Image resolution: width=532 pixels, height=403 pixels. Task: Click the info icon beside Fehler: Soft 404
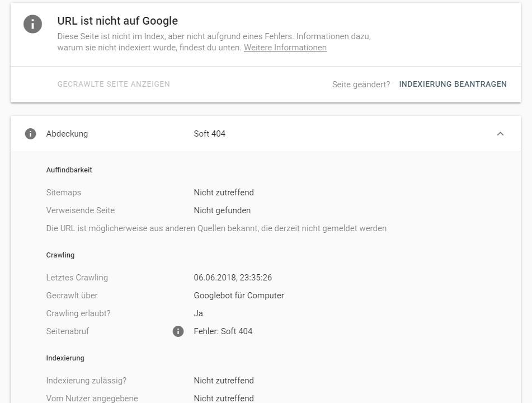tap(178, 331)
